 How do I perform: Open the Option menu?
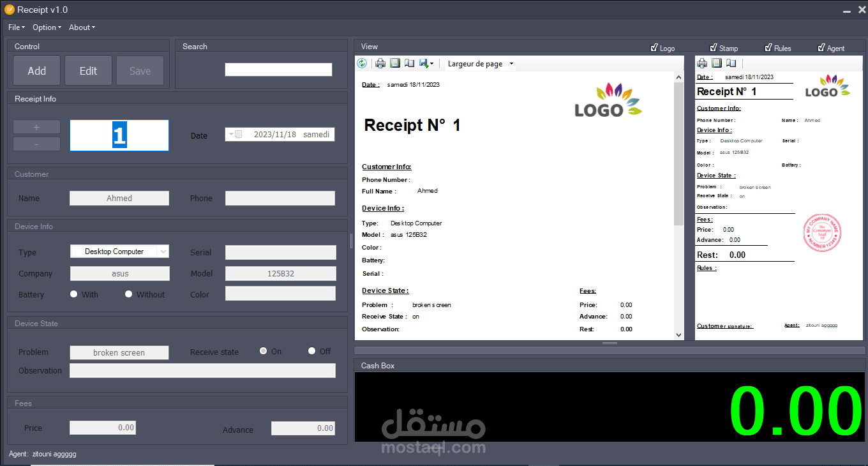coord(47,27)
